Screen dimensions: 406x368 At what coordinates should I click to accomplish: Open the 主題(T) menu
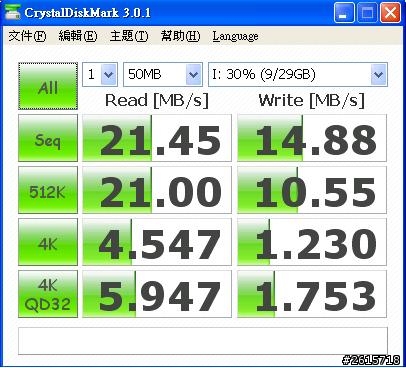(129, 36)
